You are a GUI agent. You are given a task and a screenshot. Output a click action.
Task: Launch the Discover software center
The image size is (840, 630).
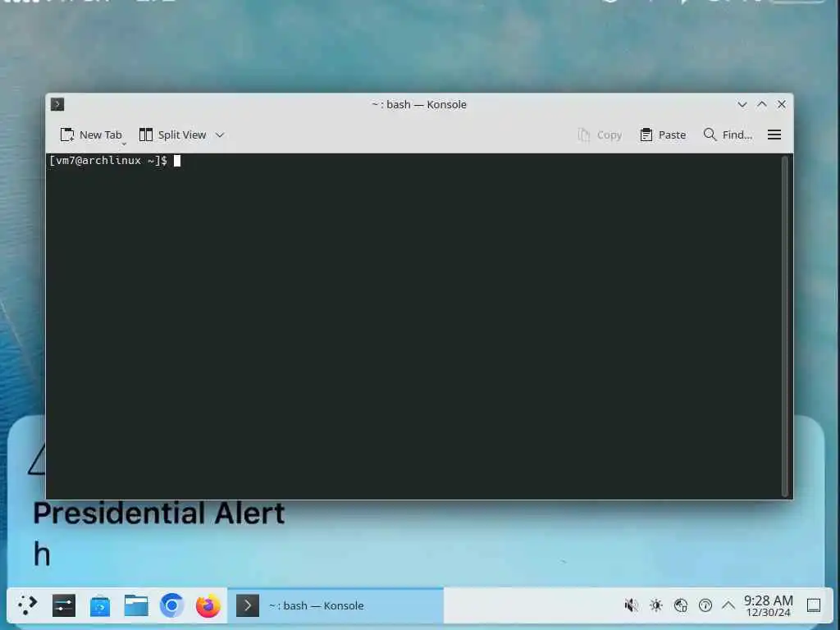coord(99,605)
